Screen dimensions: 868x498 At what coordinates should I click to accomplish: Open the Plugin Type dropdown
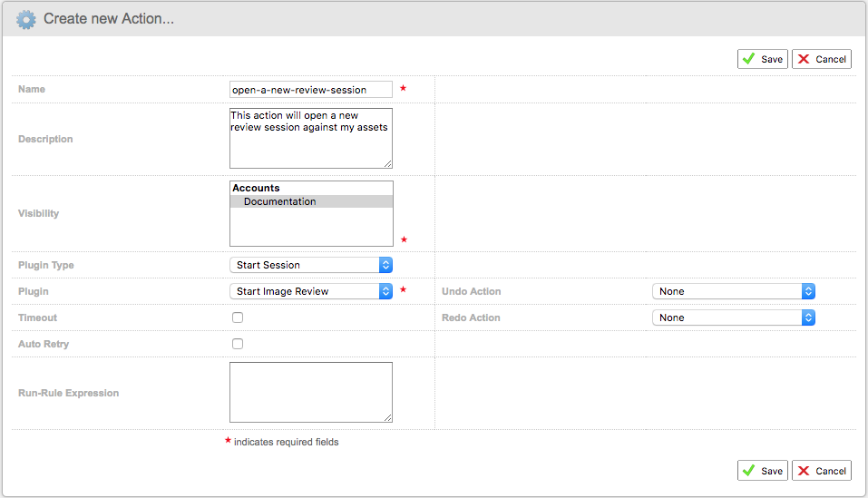[310, 265]
